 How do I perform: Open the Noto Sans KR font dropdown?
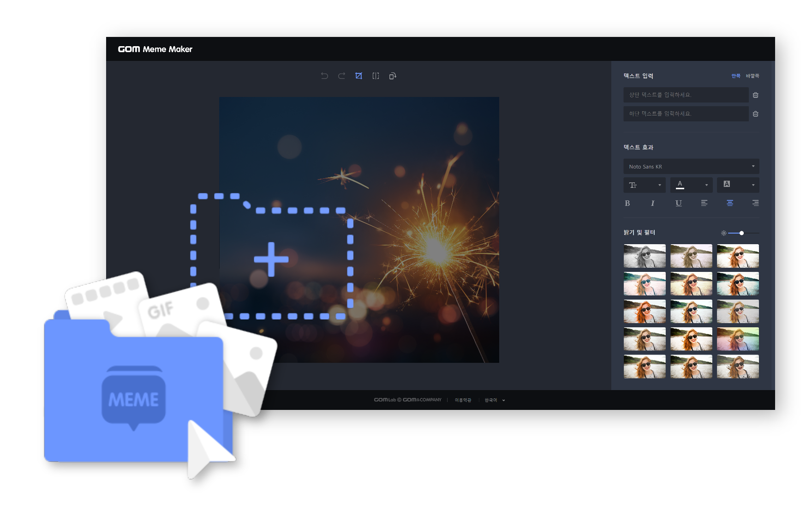click(691, 167)
